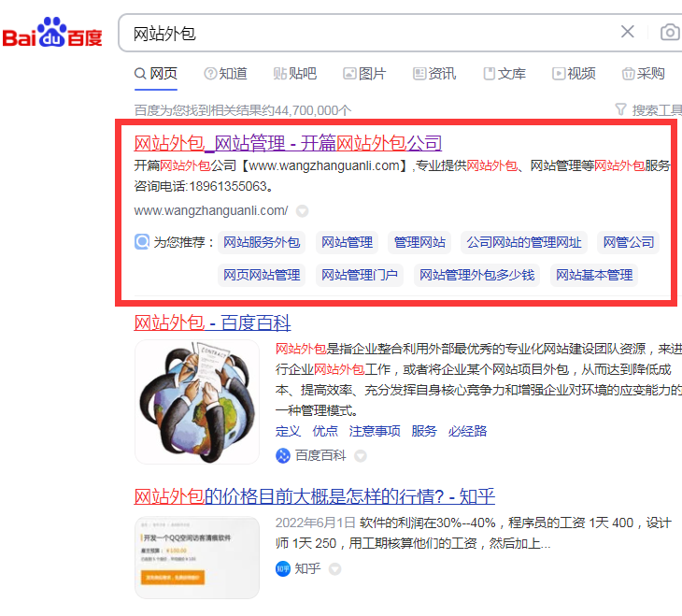This screenshot has height=616, width=682.
Task: Open the 图片 tab
Action: [x=364, y=74]
